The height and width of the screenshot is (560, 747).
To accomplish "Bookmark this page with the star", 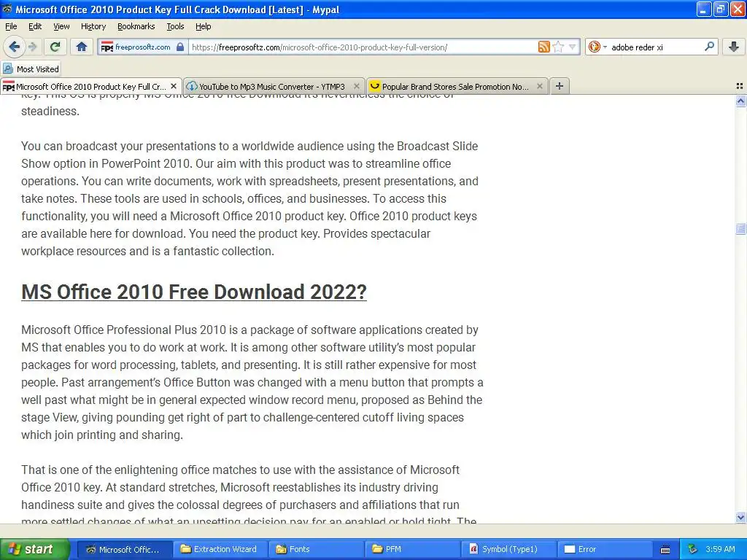I will 558,47.
